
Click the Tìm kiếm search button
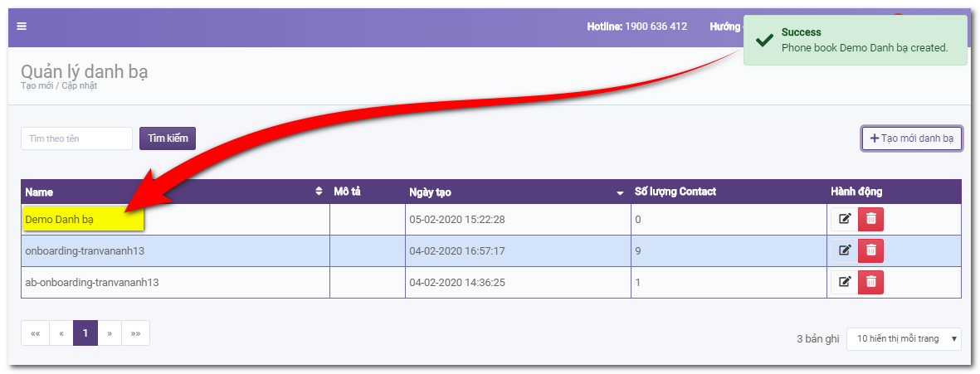tap(168, 138)
